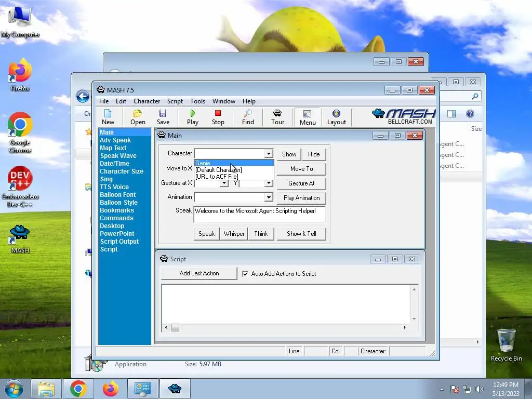Toggle the Menu toolbar button

coord(308,117)
